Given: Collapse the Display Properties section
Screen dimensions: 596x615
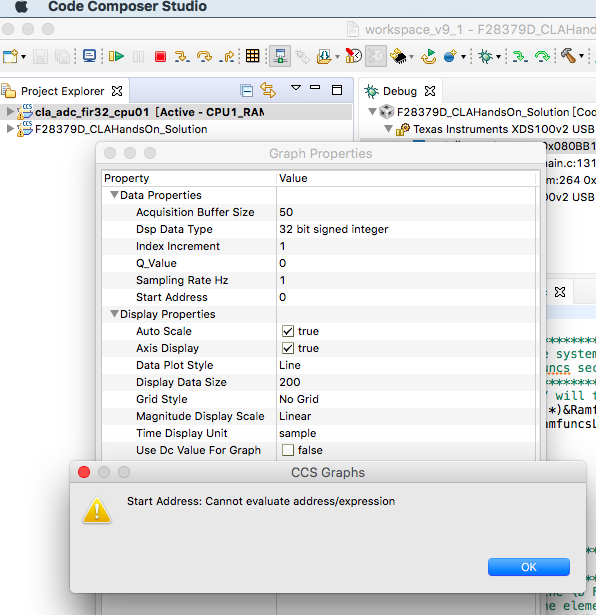Looking at the screenshot, I should (x=114, y=314).
